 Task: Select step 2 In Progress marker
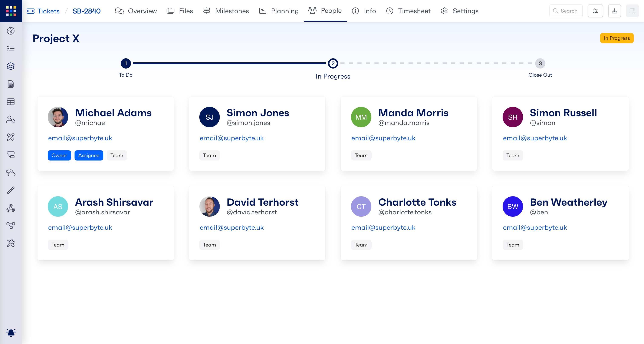333,63
